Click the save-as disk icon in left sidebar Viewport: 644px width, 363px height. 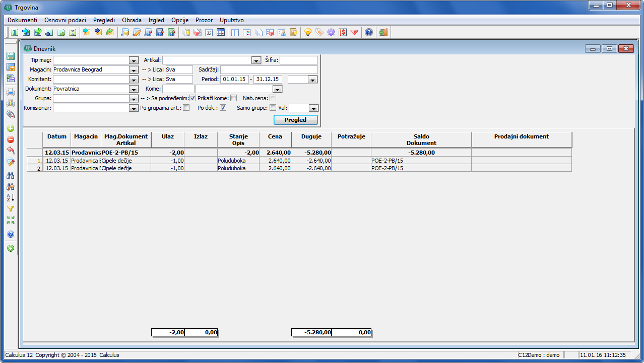[11, 67]
